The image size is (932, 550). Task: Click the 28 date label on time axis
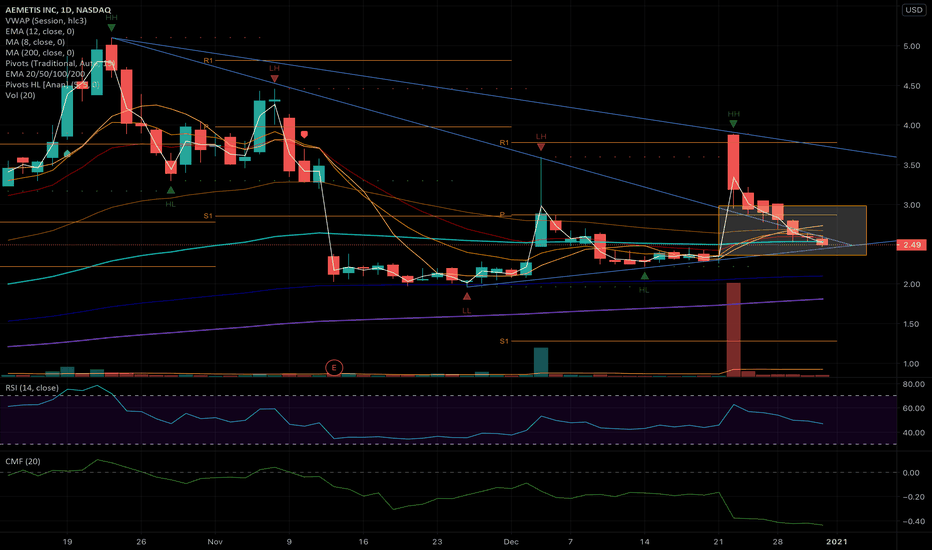click(777, 542)
